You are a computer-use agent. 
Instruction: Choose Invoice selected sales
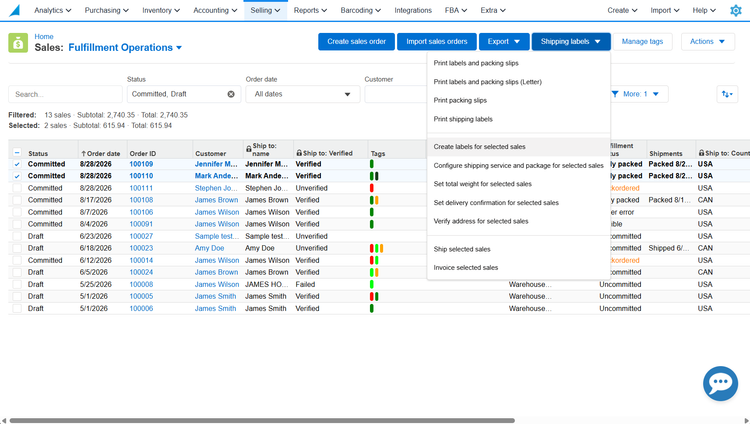point(465,268)
